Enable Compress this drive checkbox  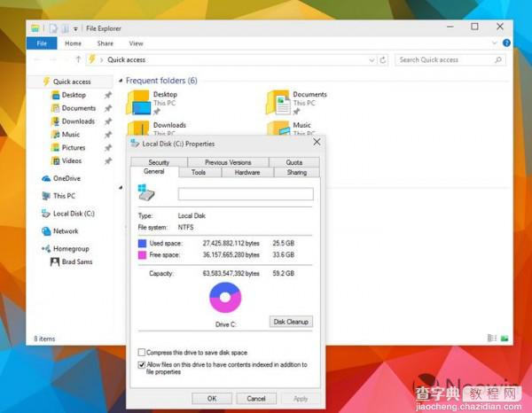click(142, 353)
